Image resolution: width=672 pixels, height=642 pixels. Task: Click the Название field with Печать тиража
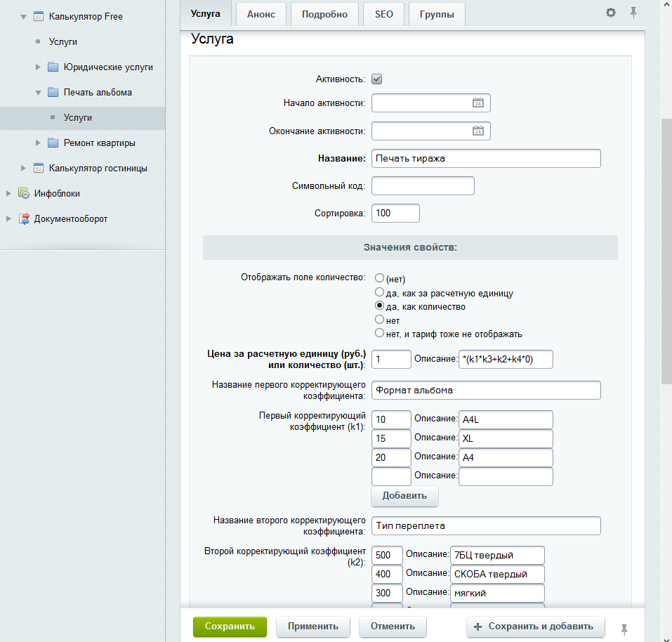[x=486, y=158]
